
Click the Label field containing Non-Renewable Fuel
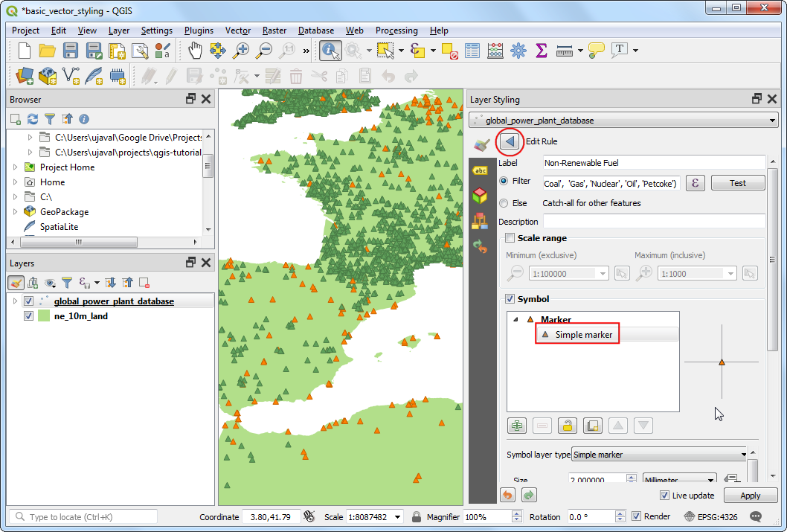[653, 162]
